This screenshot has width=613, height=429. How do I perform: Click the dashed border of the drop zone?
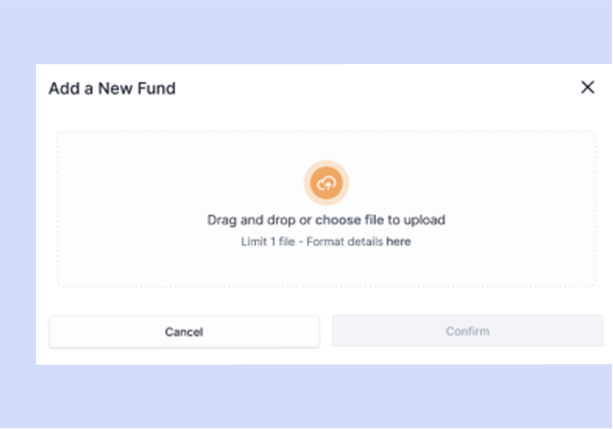coord(326,131)
